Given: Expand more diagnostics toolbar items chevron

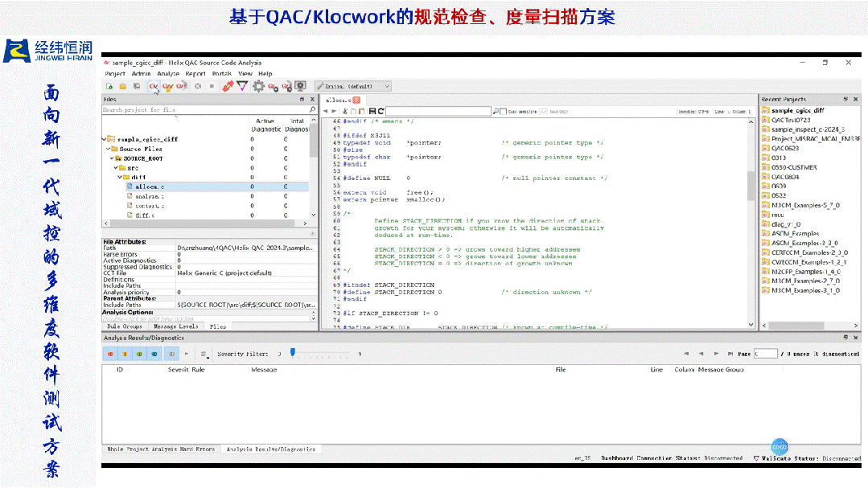Looking at the screenshot, I should click(x=187, y=354).
